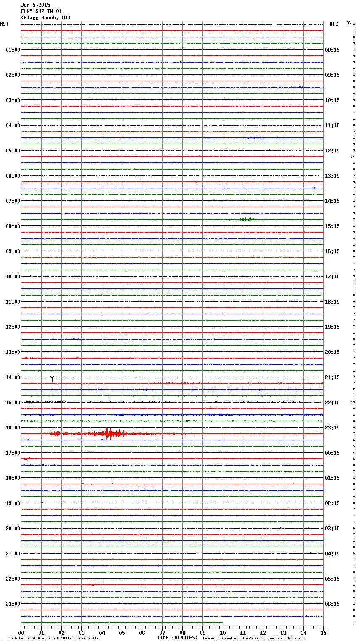This screenshot has width=357, height=644.
Task: Click the 'MST' column header
Action: [4, 24]
